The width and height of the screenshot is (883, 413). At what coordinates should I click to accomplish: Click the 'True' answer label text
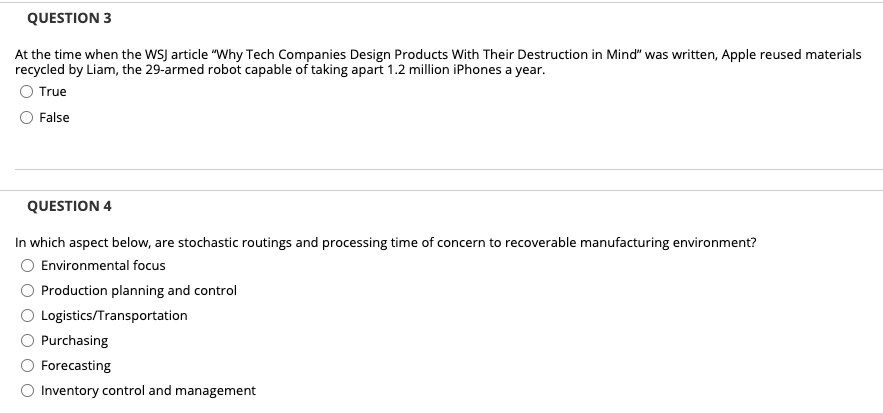53,92
